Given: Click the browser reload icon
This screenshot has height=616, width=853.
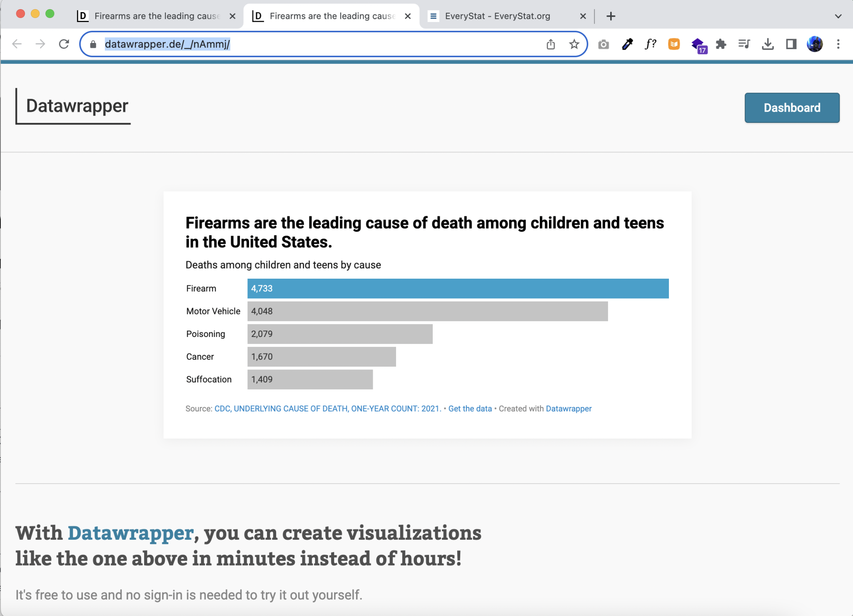Looking at the screenshot, I should point(64,44).
